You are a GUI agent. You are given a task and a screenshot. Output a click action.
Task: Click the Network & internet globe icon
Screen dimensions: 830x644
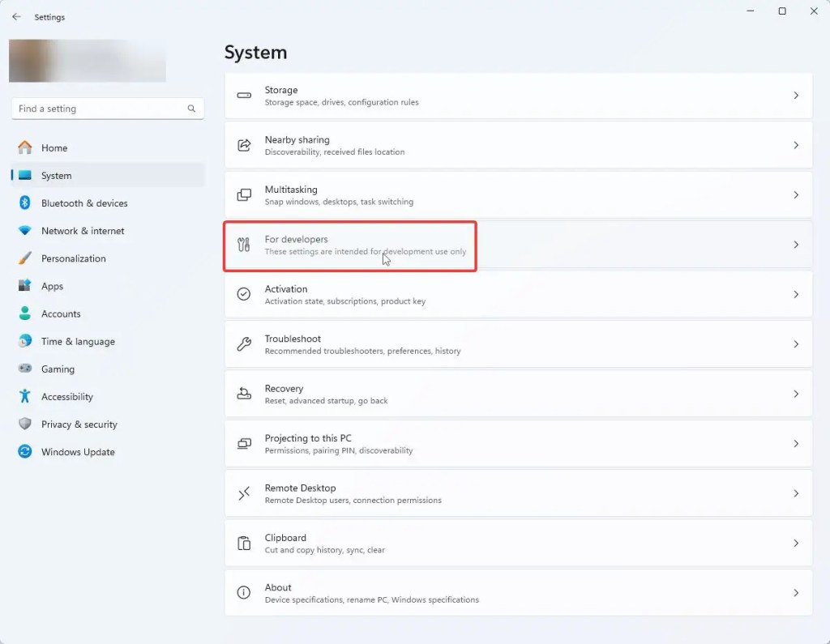pos(25,231)
